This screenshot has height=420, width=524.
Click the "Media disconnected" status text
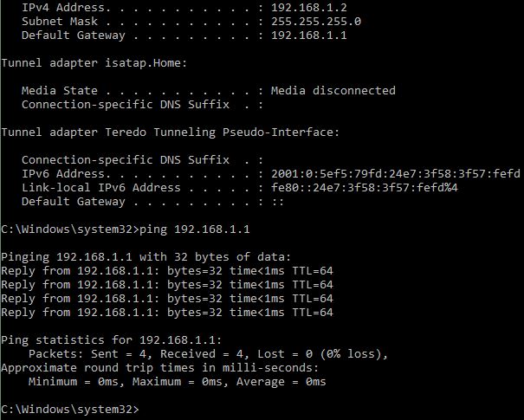pyautogui.click(x=333, y=91)
